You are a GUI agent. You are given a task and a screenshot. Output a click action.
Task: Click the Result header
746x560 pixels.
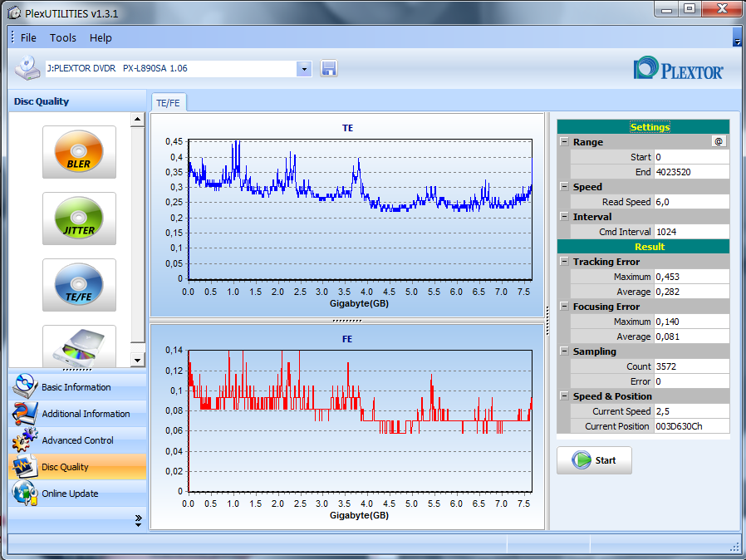click(x=643, y=247)
